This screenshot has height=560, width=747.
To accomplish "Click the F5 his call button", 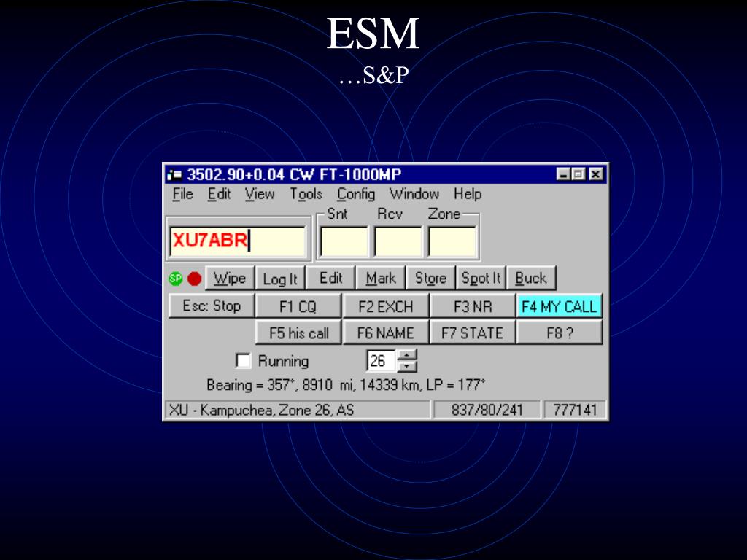I will 298,332.
